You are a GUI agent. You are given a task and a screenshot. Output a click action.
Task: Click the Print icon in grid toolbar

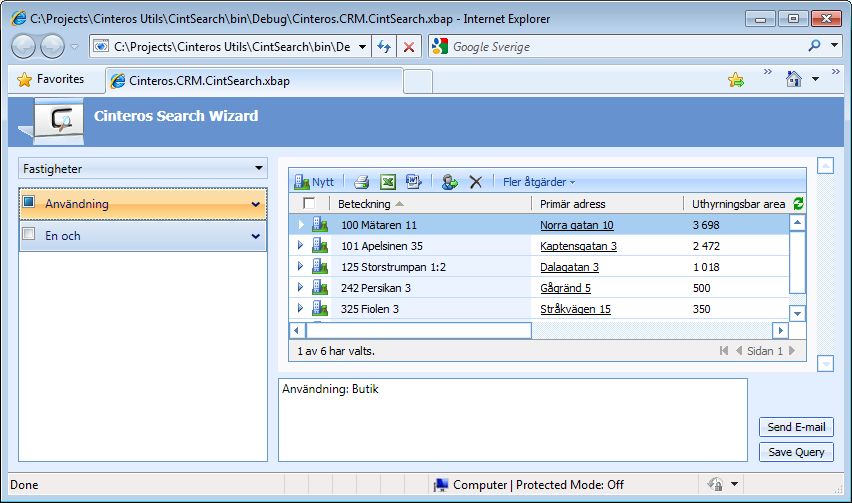pos(361,182)
